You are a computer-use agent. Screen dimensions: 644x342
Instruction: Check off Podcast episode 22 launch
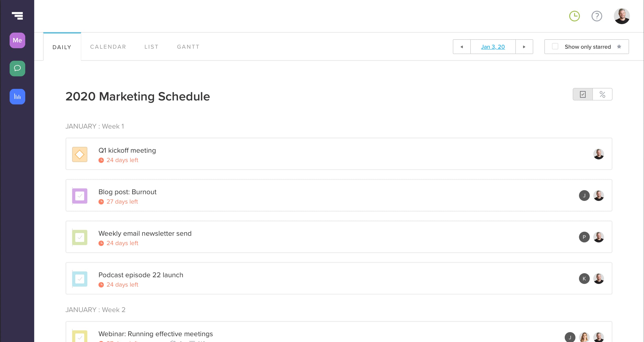tap(80, 279)
